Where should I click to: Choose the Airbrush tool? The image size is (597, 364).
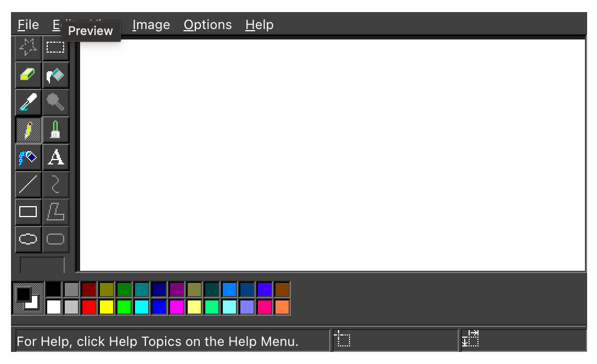pyautogui.click(x=28, y=157)
